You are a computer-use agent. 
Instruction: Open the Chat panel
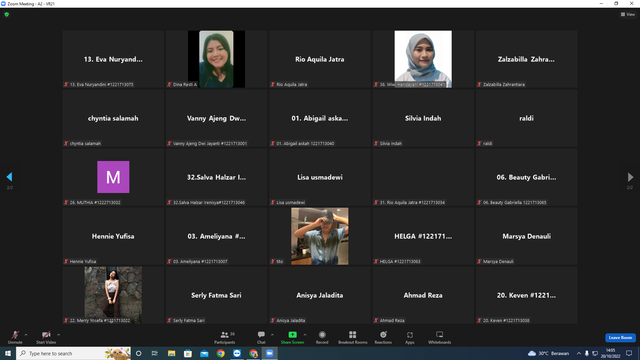click(261, 337)
